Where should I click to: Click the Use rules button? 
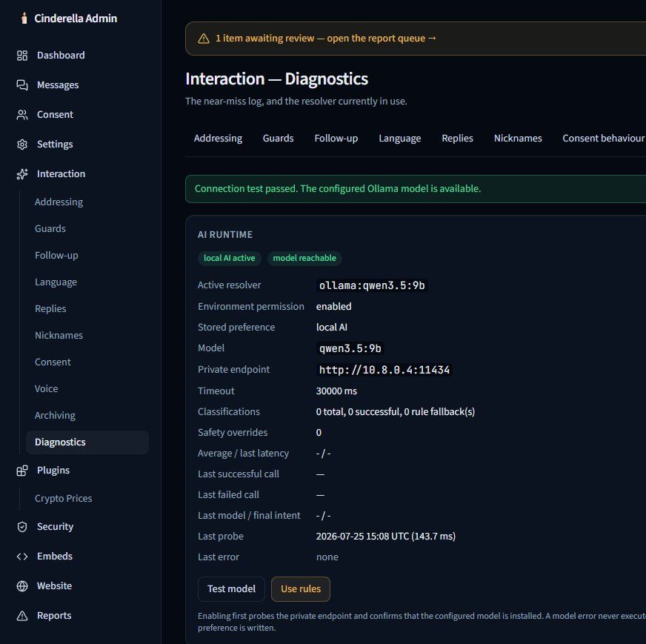301,589
